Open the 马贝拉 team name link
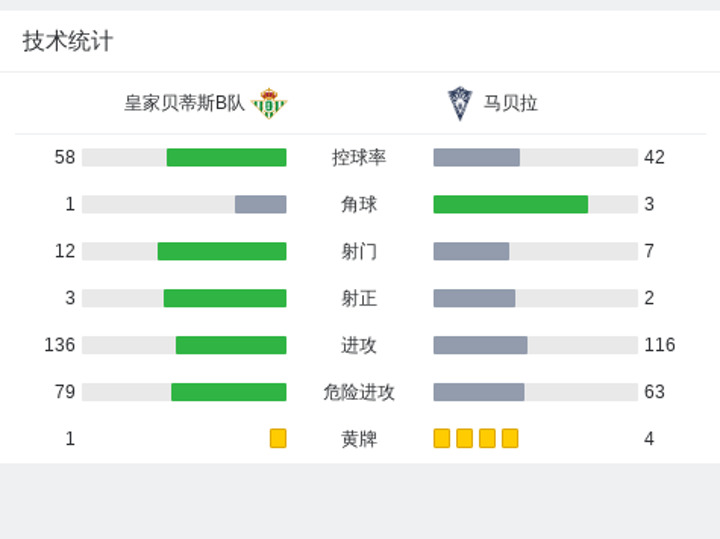The image size is (720, 539). click(511, 103)
